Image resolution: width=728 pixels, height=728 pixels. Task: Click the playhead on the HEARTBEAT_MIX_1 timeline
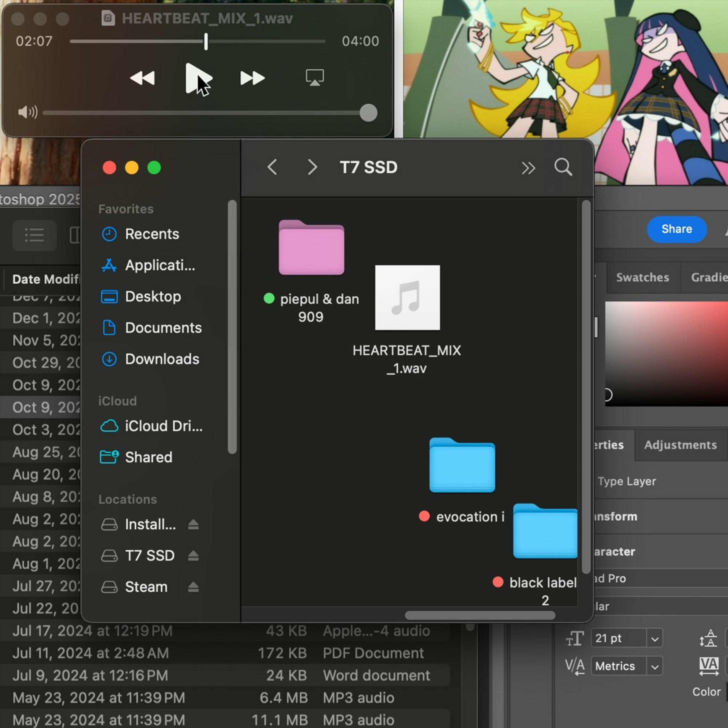(x=206, y=41)
